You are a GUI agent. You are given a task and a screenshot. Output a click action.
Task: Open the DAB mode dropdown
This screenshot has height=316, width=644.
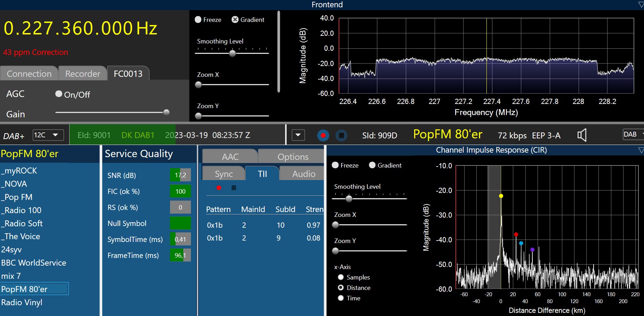[633, 135]
